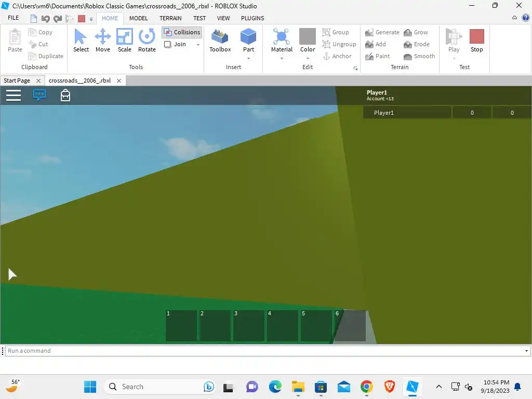Image resolution: width=532 pixels, height=399 pixels.
Task: Close the Start Page tab
Action: click(38, 81)
